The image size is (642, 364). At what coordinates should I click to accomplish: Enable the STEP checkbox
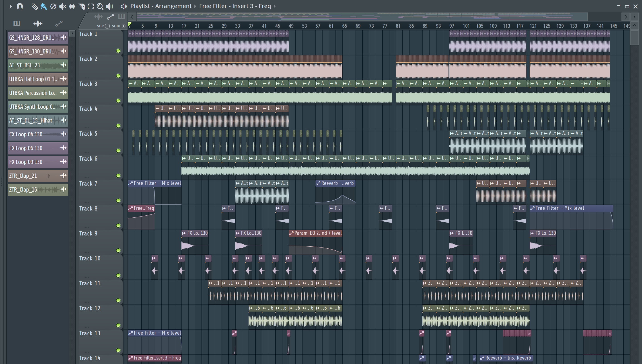107,26
